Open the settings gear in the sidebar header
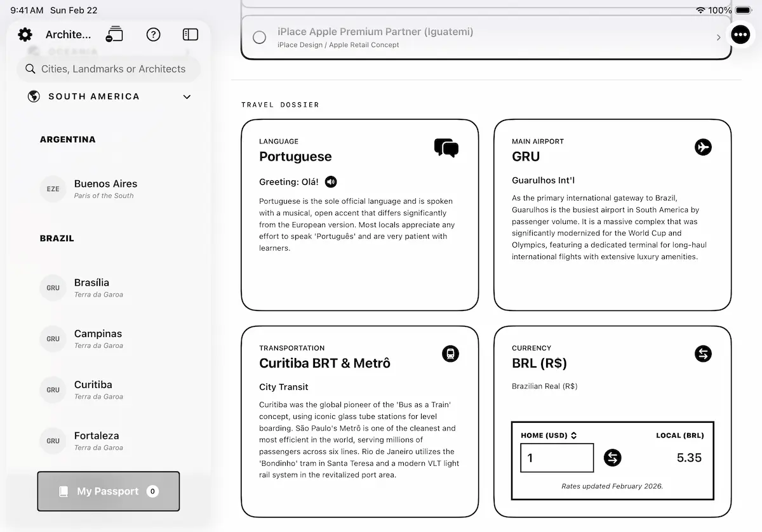The image size is (762, 532). point(25,34)
